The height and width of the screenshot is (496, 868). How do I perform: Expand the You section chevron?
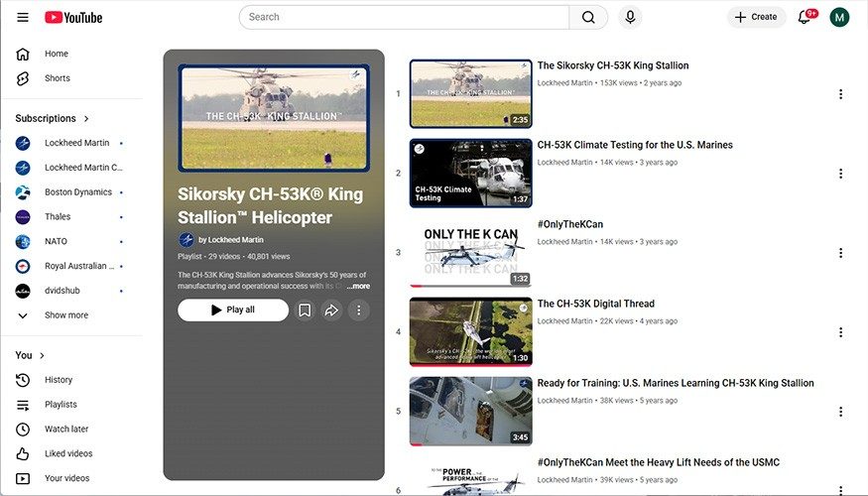42,355
